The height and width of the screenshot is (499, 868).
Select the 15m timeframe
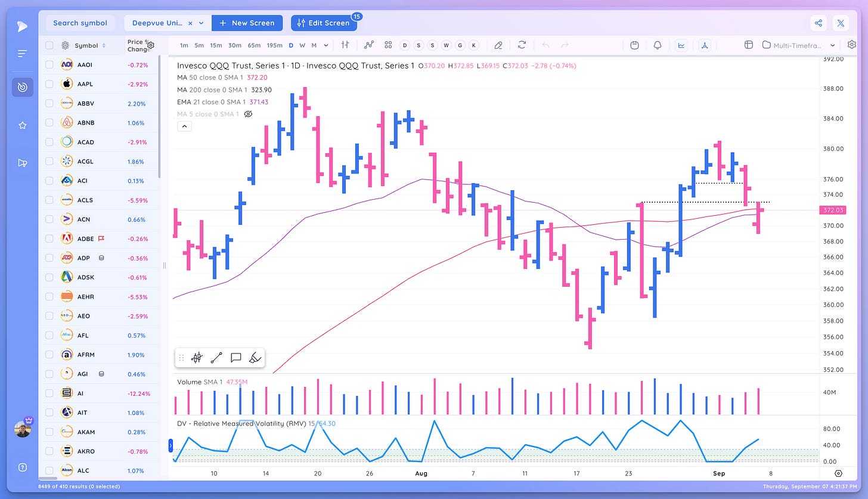[x=215, y=45]
